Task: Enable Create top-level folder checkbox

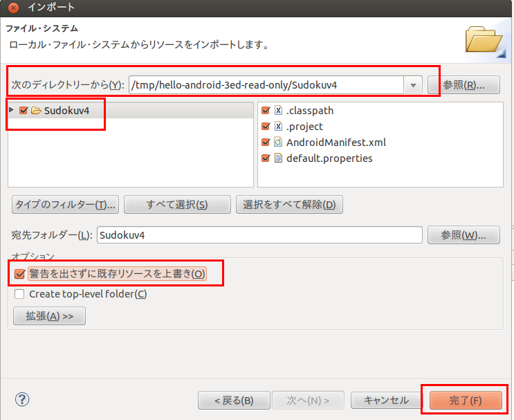Action: click(19, 294)
